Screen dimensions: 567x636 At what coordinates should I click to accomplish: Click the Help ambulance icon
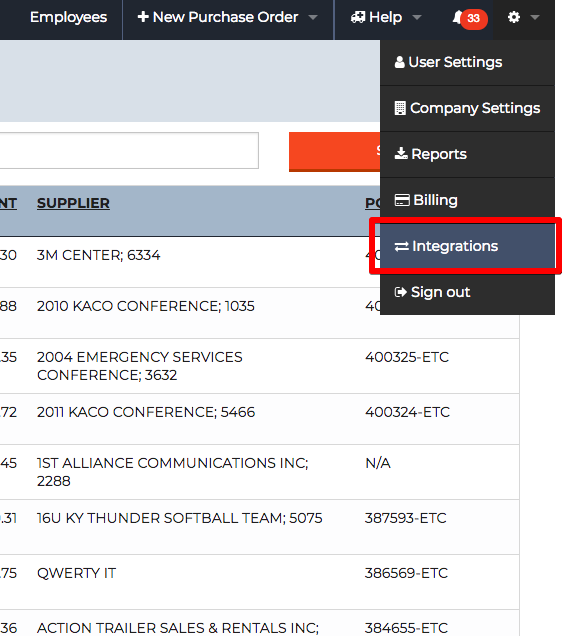(x=358, y=17)
